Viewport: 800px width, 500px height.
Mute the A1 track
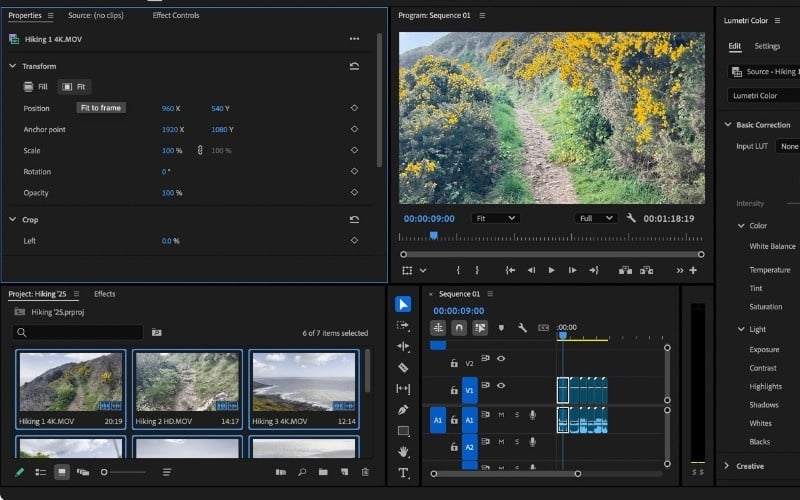click(x=501, y=415)
